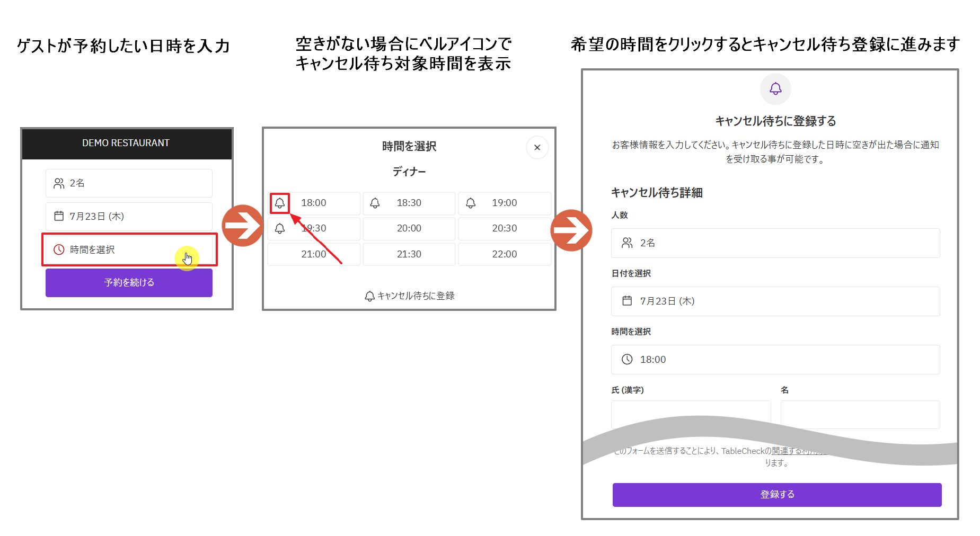Click the bell icon beside 18:00

point(280,203)
